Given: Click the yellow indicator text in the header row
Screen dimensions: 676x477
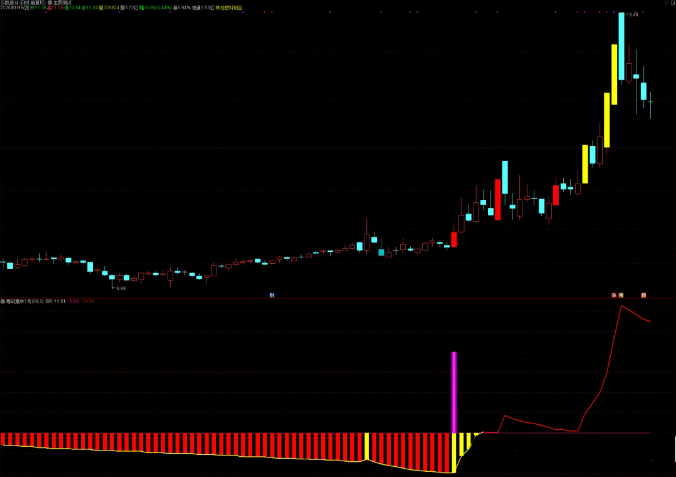Looking at the screenshot, I should coord(229,8).
